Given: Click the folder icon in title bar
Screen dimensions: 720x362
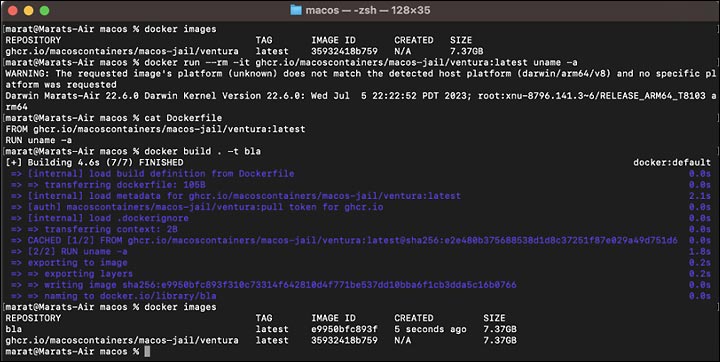Looking at the screenshot, I should coord(296,10).
